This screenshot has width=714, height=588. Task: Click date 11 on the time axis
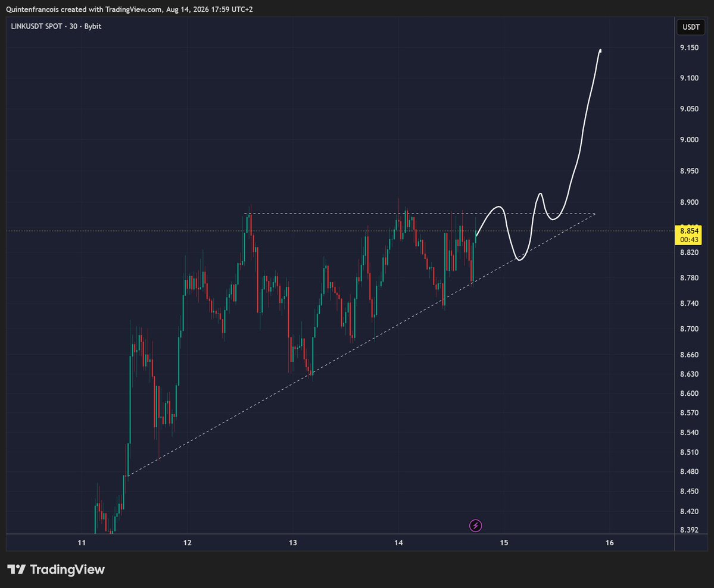[82, 543]
